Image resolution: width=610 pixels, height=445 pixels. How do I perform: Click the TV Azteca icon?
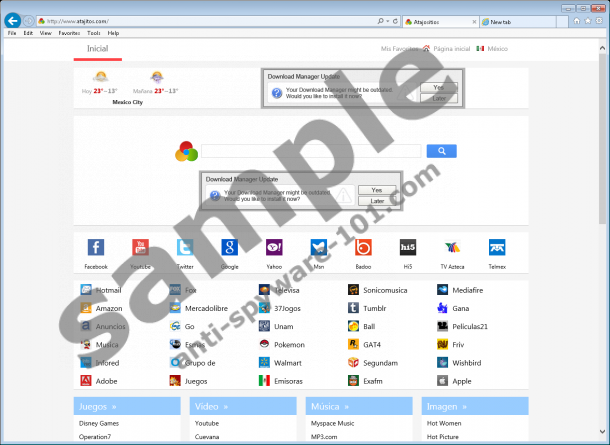pos(452,248)
